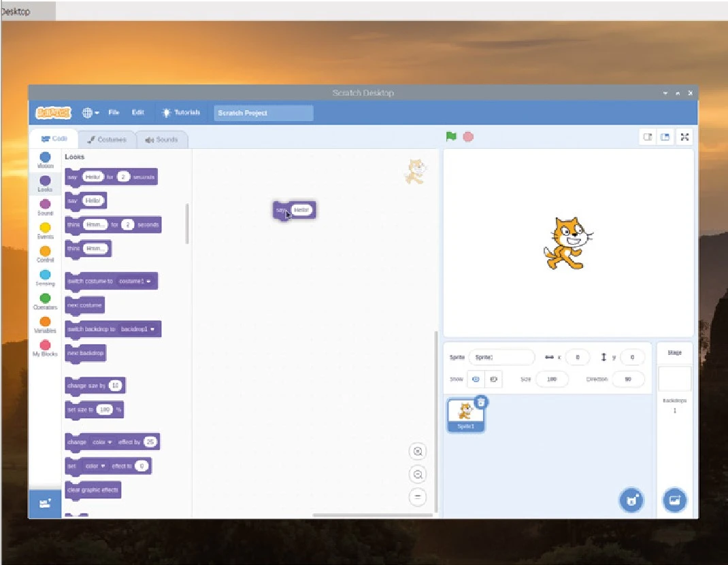This screenshot has width=728, height=565.
Task: Add a new sprite with the cat button
Action: (631, 500)
